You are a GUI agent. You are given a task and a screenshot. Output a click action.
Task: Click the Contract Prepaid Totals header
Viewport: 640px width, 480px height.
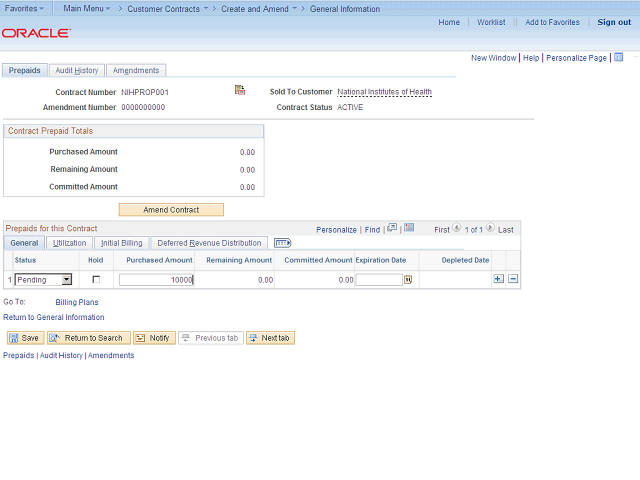(x=133, y=131)
